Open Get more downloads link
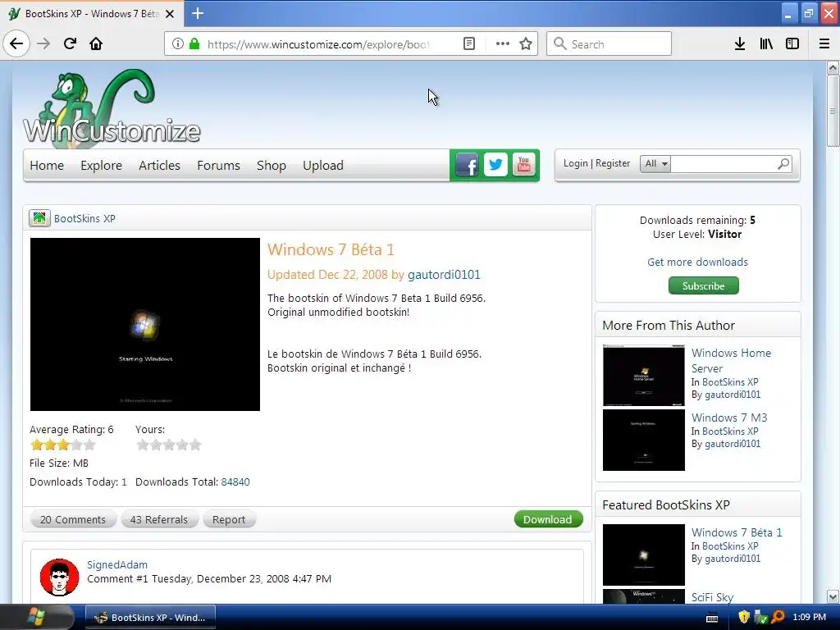The image size is (840, 630). point(697,262)
